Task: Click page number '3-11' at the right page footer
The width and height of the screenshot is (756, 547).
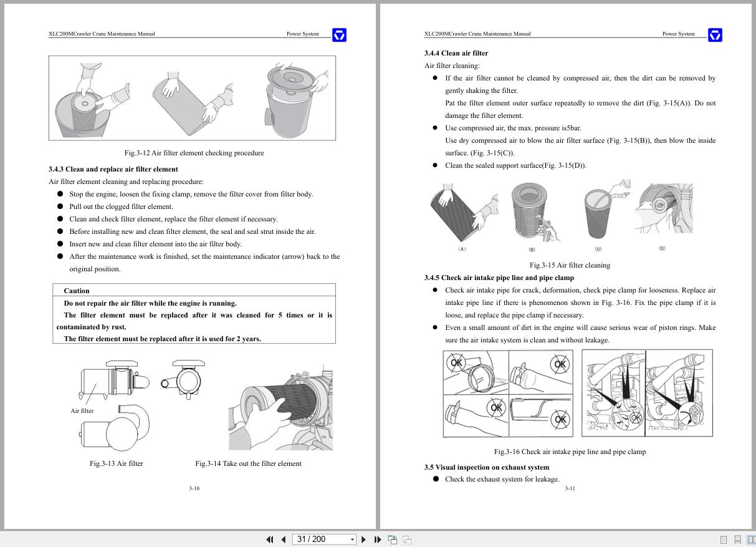Action: click(x=570, y=488)
